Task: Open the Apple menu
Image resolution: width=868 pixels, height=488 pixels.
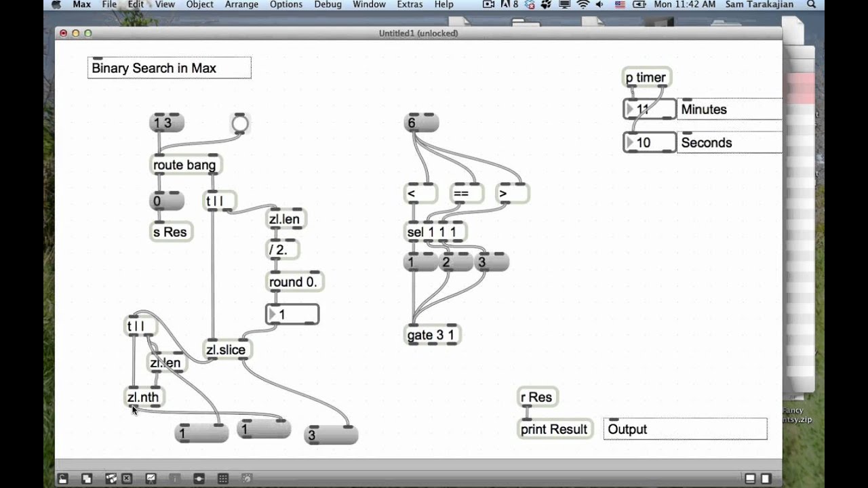Action: pyautogui.click(x=56, y=5)
